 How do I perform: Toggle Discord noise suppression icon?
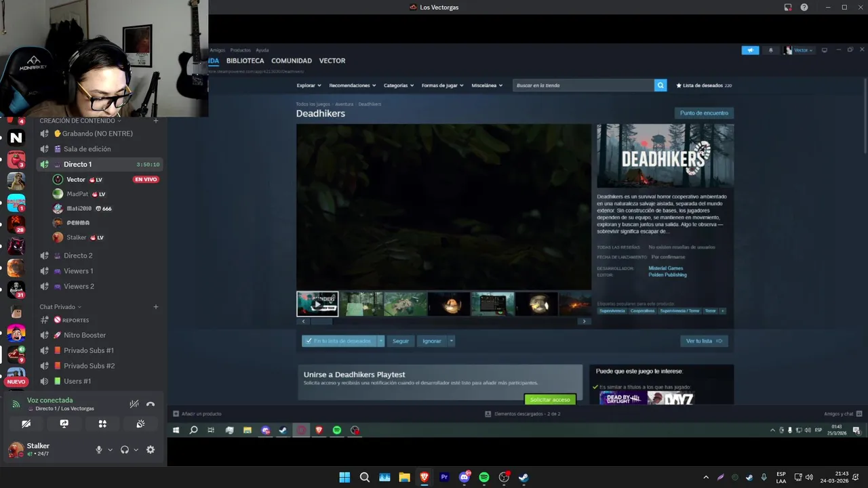click(x=134, y=404)
